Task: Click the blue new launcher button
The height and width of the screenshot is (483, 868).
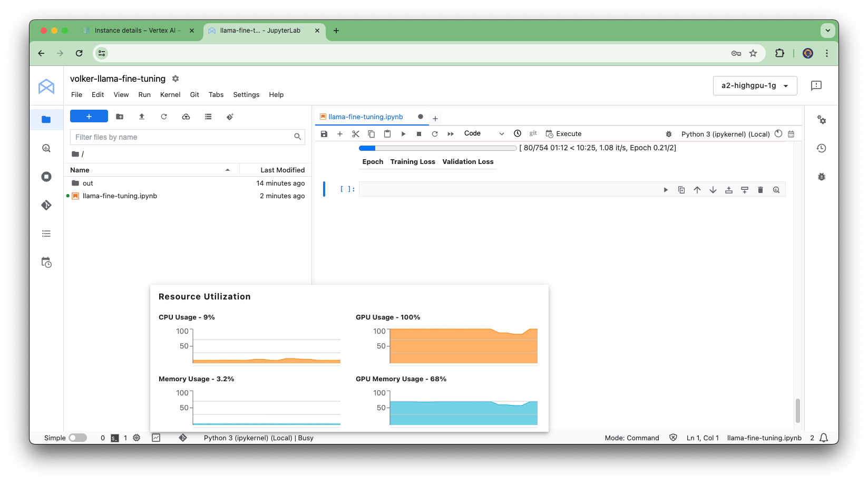Action: 89,117
